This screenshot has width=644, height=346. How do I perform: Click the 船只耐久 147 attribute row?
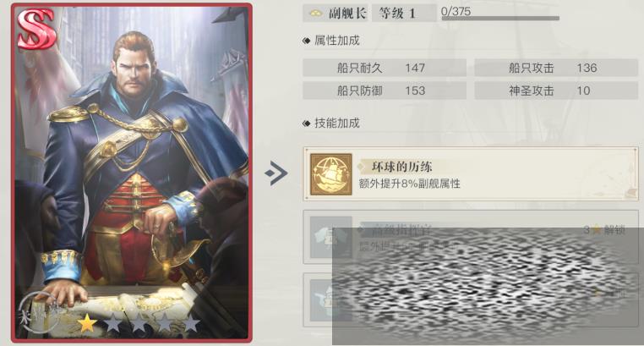pos(385,68)
